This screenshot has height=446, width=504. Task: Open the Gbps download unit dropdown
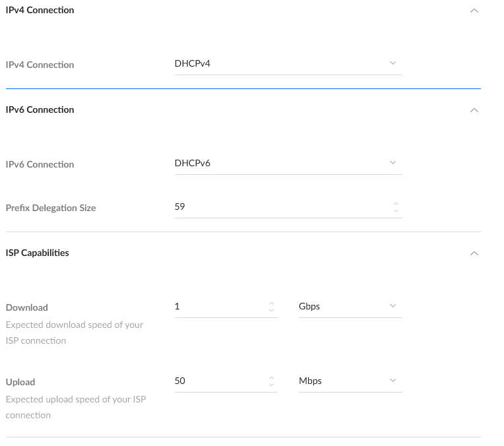pos(350,306)
